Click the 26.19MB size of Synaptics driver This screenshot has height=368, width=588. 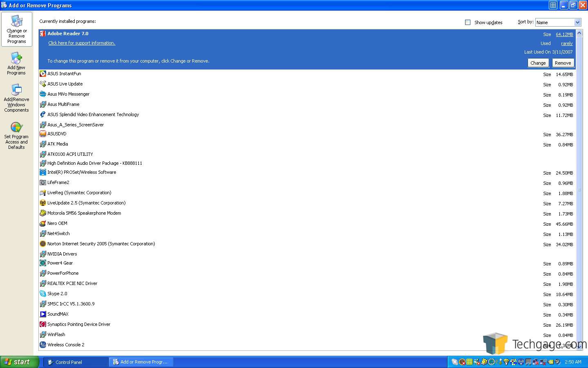(x=564, y=325)
